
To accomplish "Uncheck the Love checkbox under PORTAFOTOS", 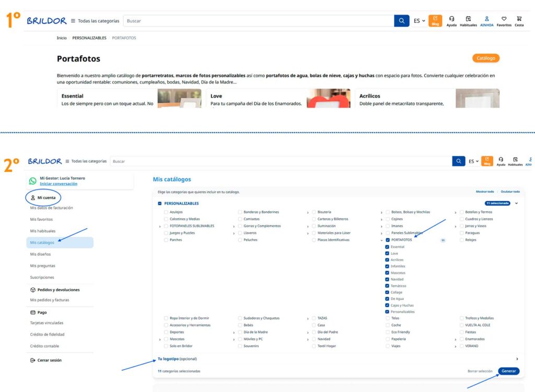I will pos(387,253).
